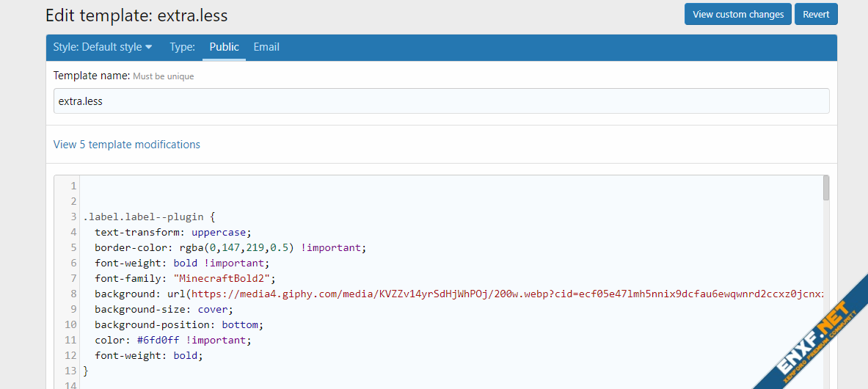Click the giphy URL in background property
Image resolution: width=868 pixels, height=389 pixels.
[x=506, y=294]
